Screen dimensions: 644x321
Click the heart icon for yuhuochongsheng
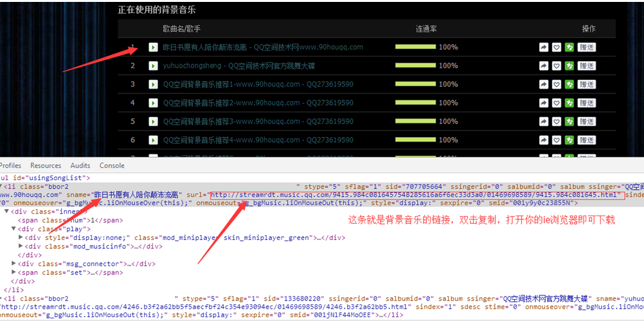[x=556, y=66]
